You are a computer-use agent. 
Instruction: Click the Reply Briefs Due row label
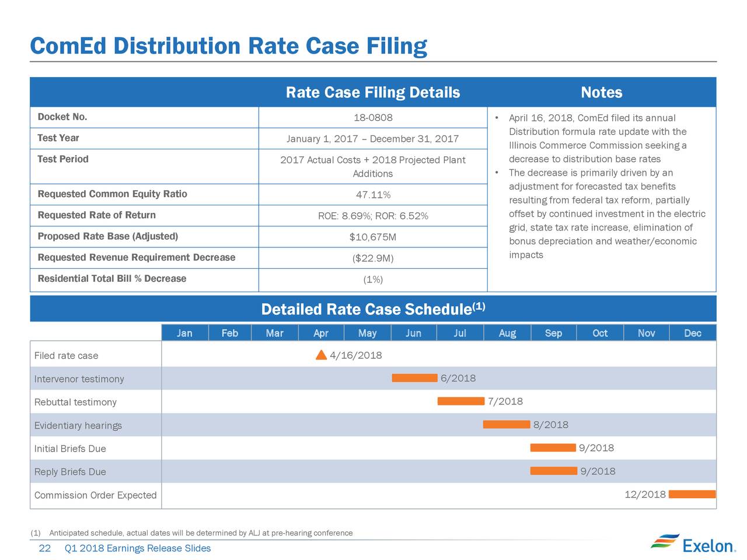[x=70, y=472]
